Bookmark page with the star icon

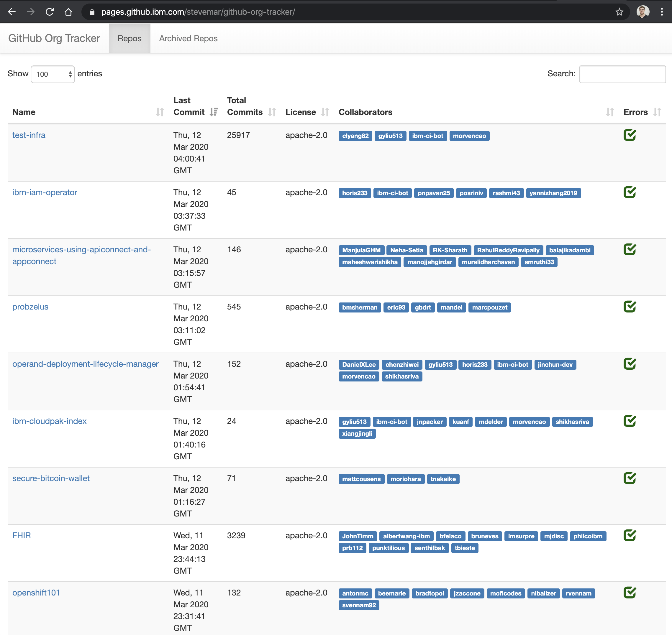[619, 12]
